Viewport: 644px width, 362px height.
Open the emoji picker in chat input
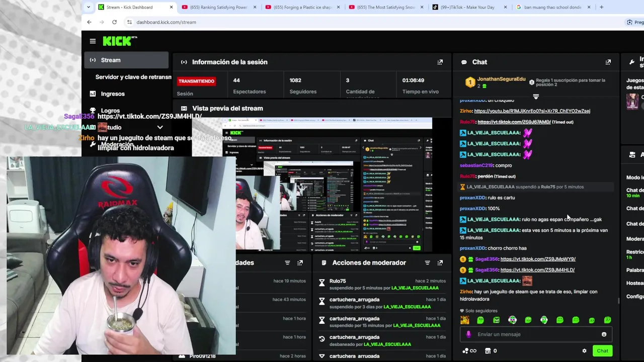coord(604,334)
